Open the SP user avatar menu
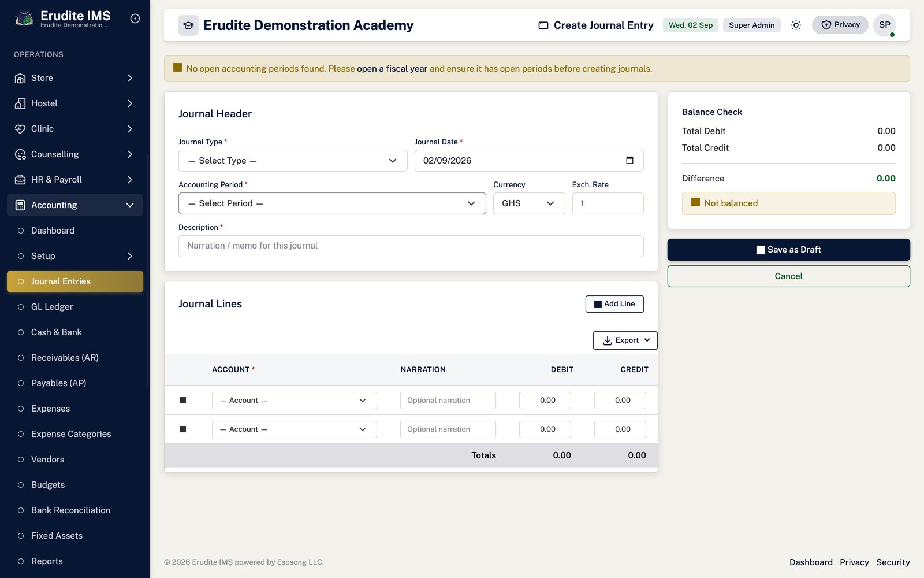The image size is (924, 578). click(x=884, y=25)
